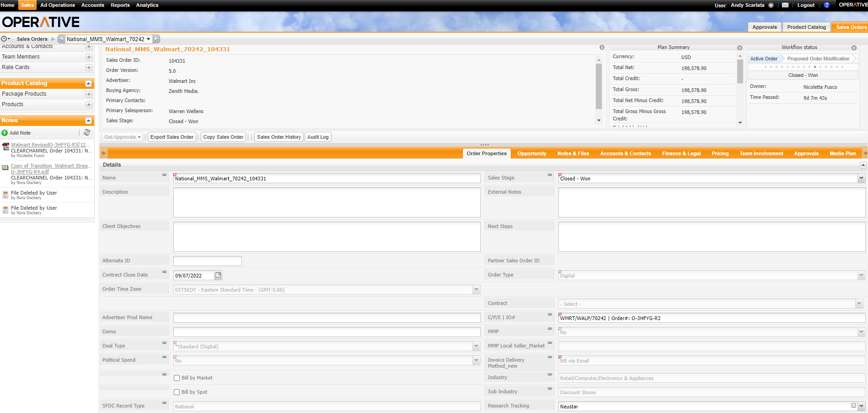Screen dimensions: 868x413
Task: Open the help question mark icon
Action: [827, 5]
